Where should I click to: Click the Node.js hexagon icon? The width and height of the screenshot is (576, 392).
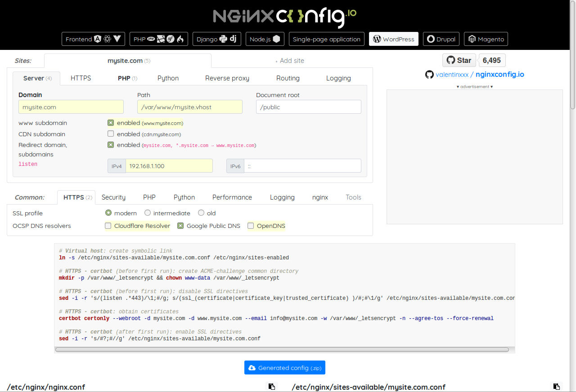[x=276, y=39]
